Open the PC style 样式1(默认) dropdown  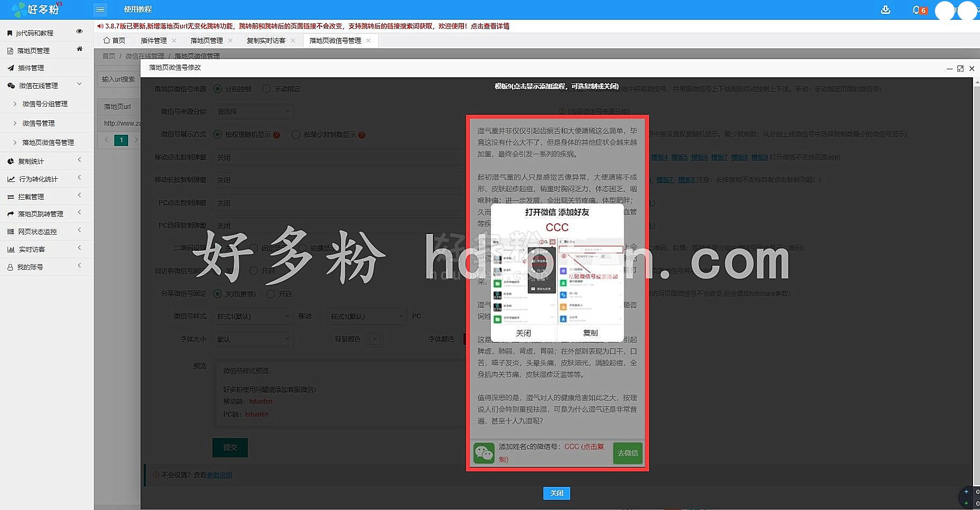pos(366,317)
